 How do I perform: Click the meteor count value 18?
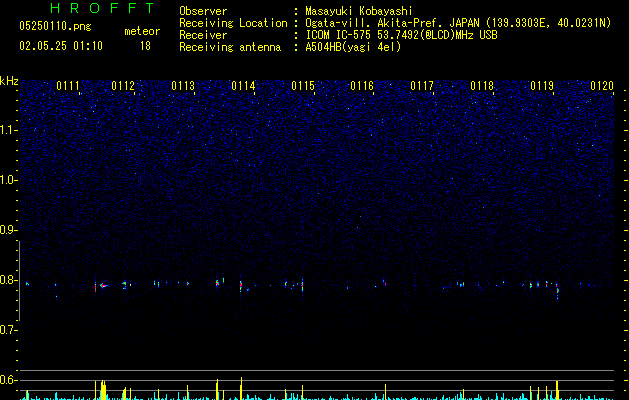pyautogui.click(x=145, y=46)
